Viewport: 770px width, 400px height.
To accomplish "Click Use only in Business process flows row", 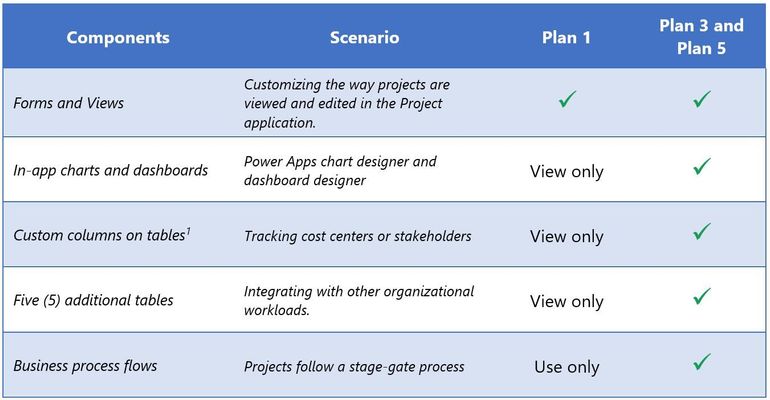I will point(567,367).
